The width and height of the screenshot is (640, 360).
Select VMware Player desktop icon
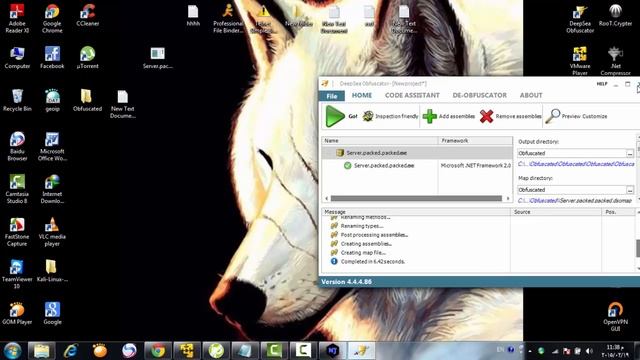[x=580, y=61]
